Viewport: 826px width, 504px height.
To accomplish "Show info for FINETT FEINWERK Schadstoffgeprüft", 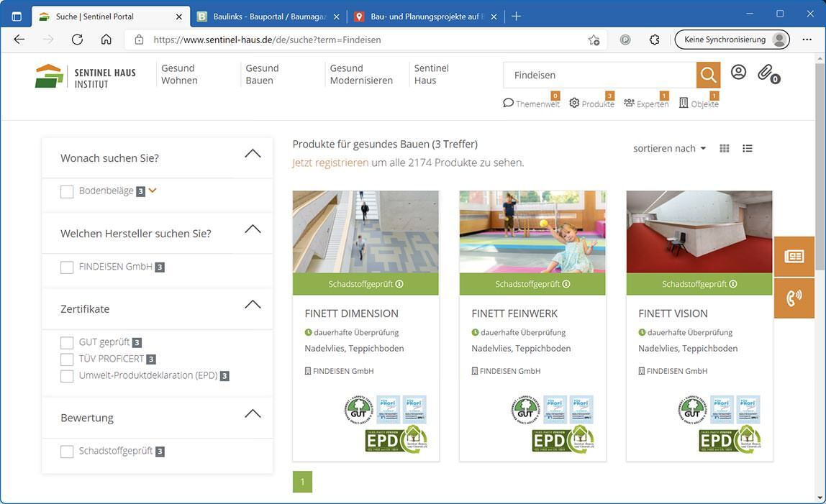I will pos(566,284).
